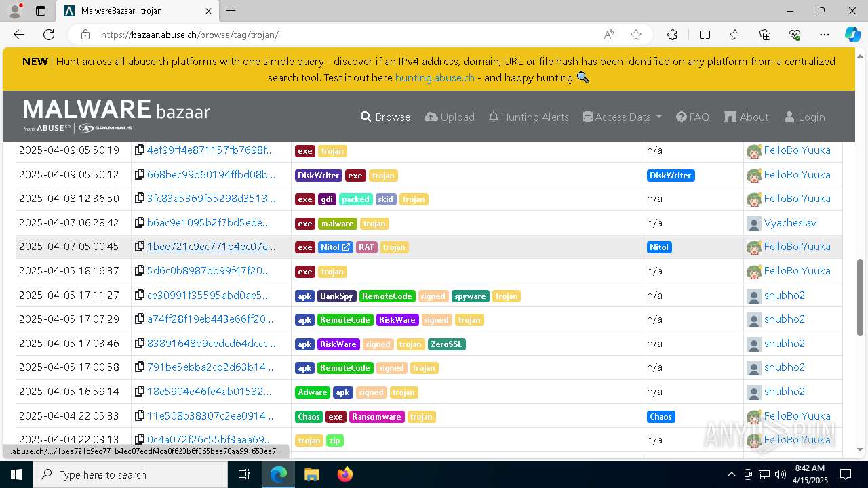The image size is (868, 488).
Task: Open a new browser tab
Action: point(231,11)
